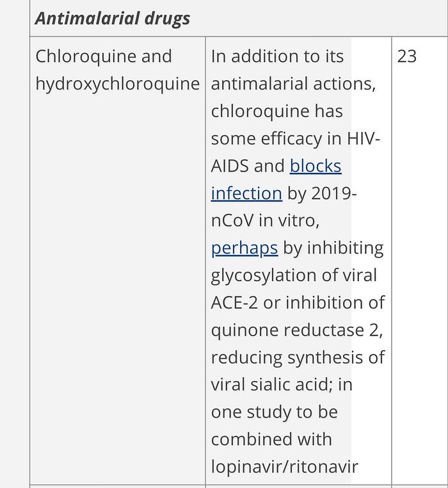Click the "reducing synthesis of" line

(298, 358)
